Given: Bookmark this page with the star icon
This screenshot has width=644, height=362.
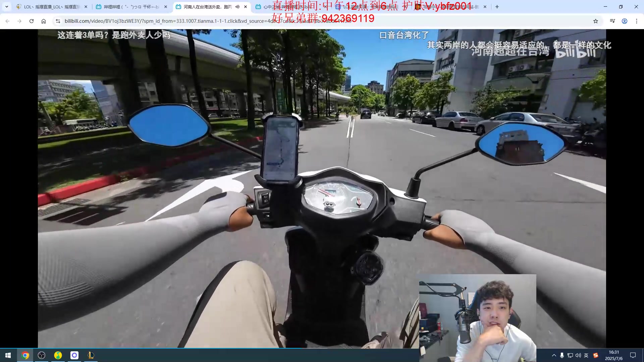Looking at the screenshot, I should click(x=596, y=21).
